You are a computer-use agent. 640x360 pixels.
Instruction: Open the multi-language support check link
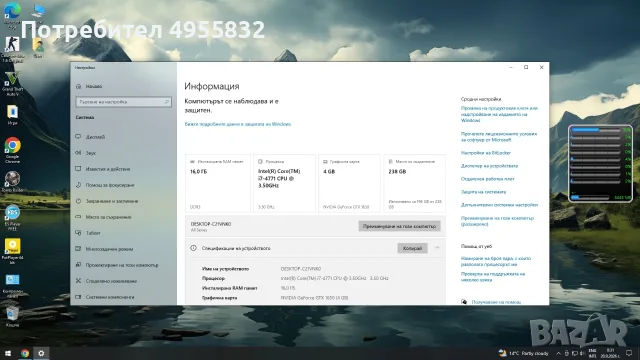click(x=493, y=277)
